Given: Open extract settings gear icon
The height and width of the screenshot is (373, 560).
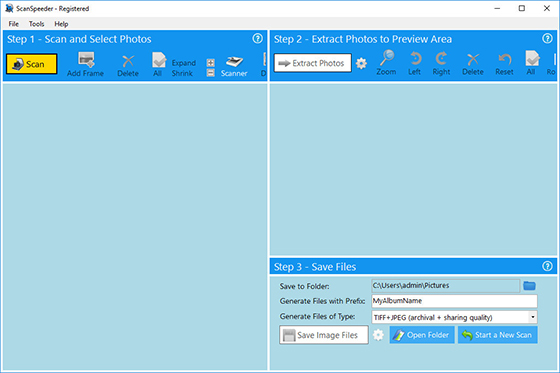Looking at the screenshot, I should 361,64.
